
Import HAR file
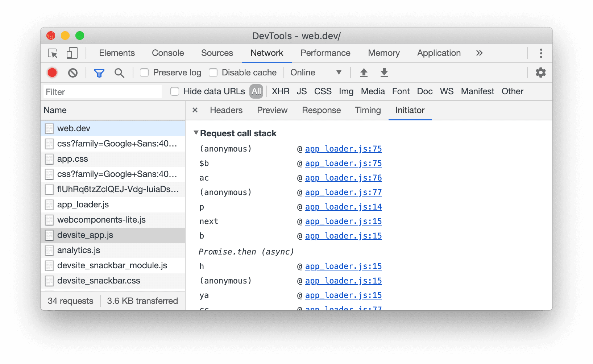click(364, 72)
